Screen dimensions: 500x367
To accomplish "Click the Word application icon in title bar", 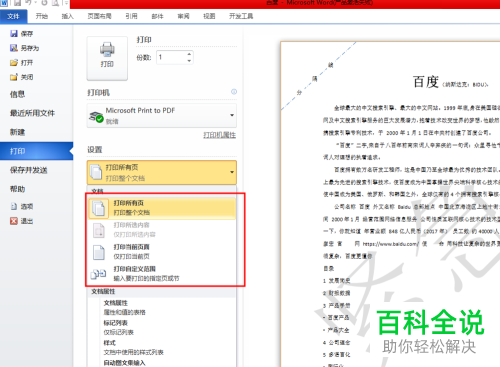I will (x=4, y=3).
